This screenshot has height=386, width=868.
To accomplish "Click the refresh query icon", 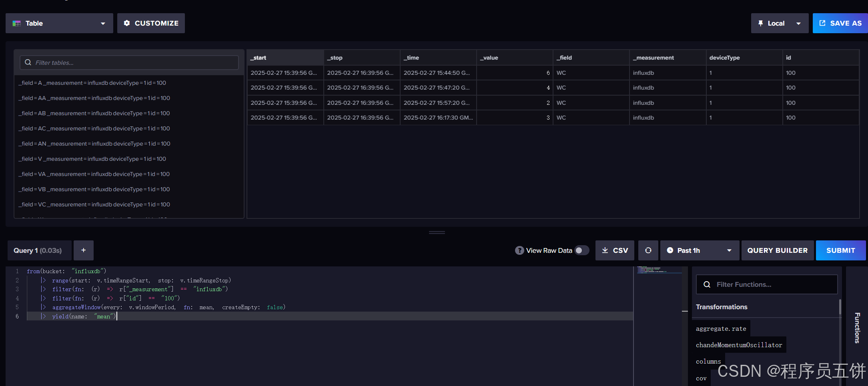I will click(x=648, y=250).
